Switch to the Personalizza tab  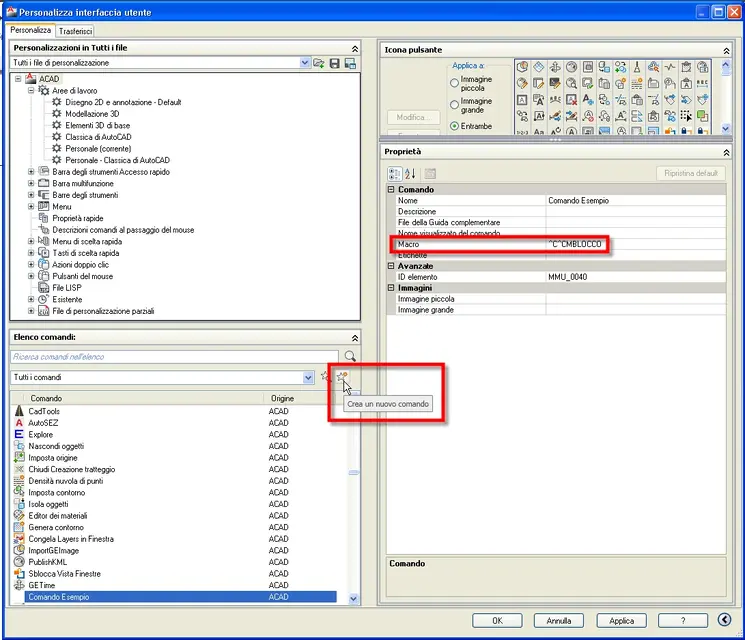click(x=30, y=30)
